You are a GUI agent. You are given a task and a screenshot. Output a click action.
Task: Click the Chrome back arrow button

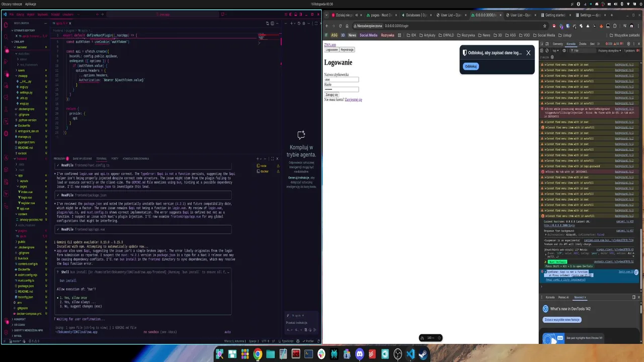coord(327,26)
